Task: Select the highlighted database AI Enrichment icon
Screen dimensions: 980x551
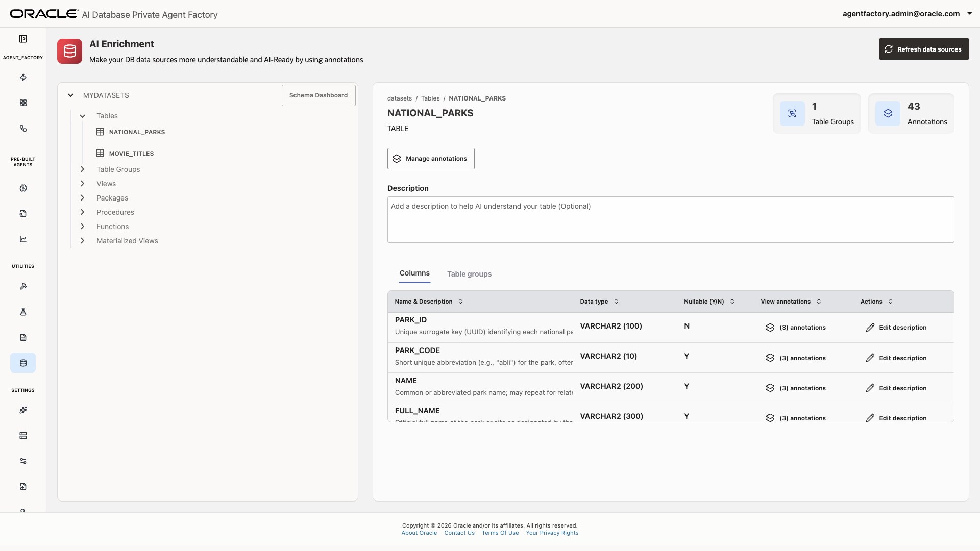Action: click(x=23, y=363)
